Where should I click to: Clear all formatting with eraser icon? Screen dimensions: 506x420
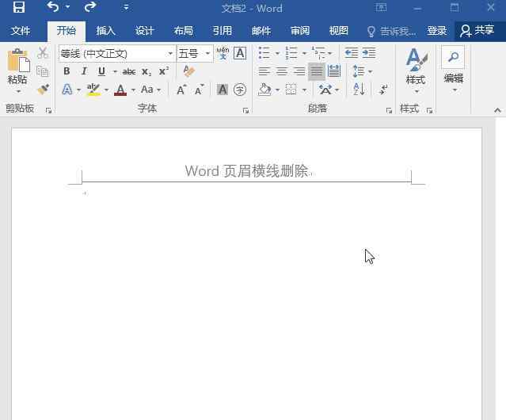(188, 71)
